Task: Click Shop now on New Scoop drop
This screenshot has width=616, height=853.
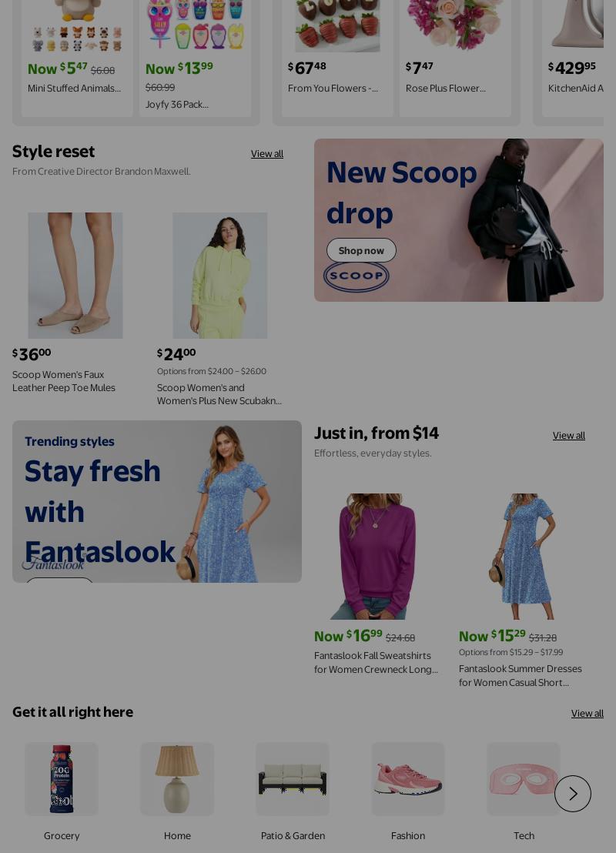Action: 361,250
